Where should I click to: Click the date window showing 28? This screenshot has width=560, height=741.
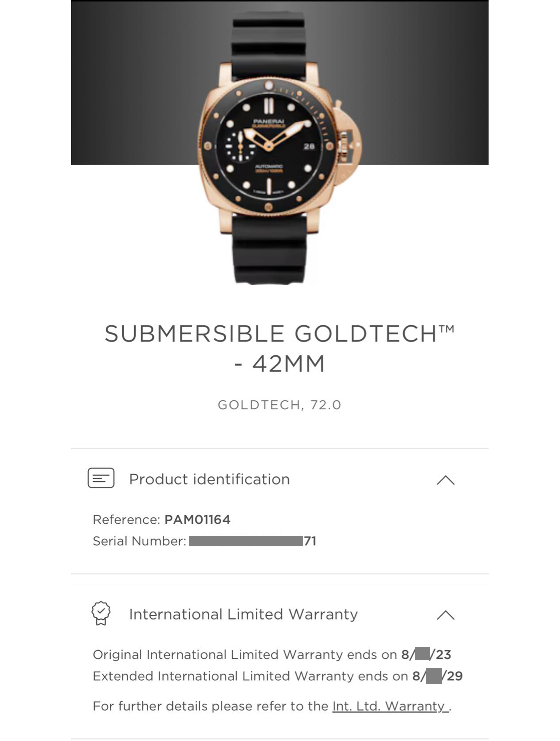point(309,146)
